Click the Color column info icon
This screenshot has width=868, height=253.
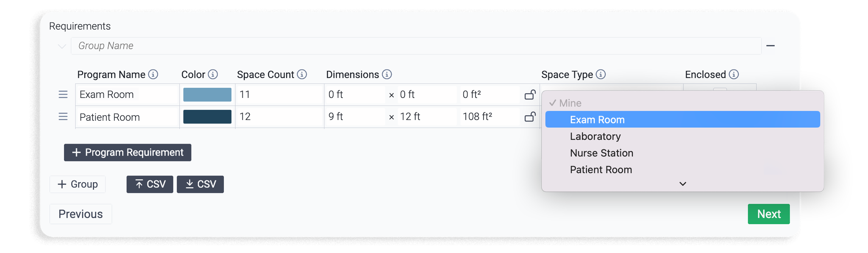click(213, 75)
